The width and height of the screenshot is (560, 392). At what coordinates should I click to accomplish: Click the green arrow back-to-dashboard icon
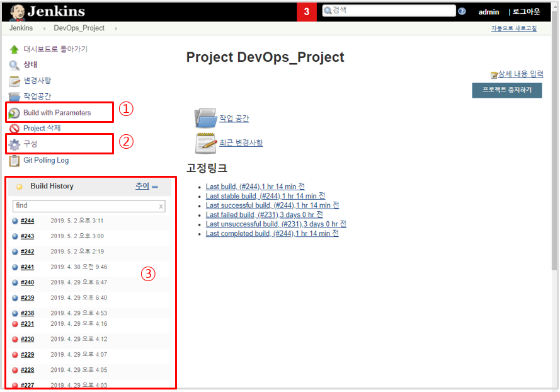click(x=14, y=49)
